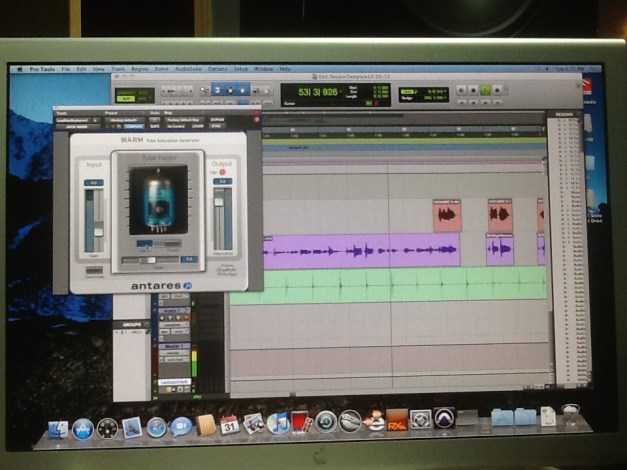
Task: Click the green Play transport button
Action: 485,90
